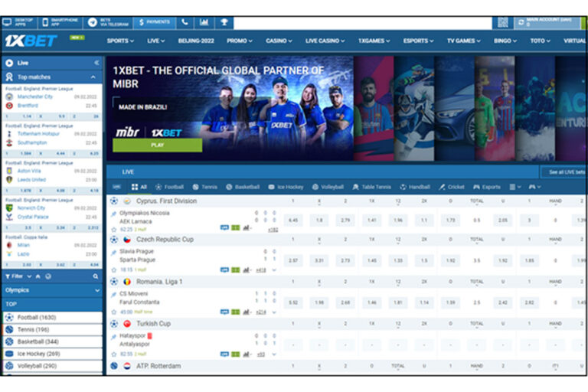Expand the Bingo menu
This screenshot has width=588, height=392.
coord(505,41)
